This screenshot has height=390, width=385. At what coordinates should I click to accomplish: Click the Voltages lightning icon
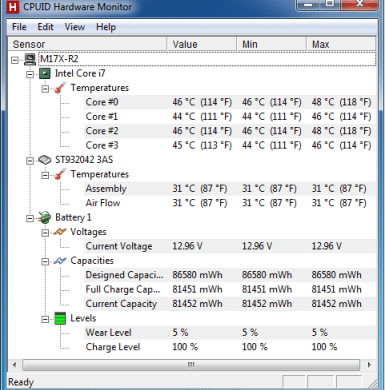(60, 232)
